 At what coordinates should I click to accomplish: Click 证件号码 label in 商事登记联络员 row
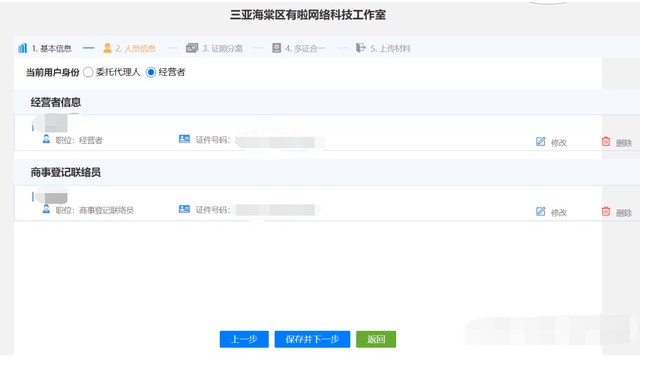point(213,210)
